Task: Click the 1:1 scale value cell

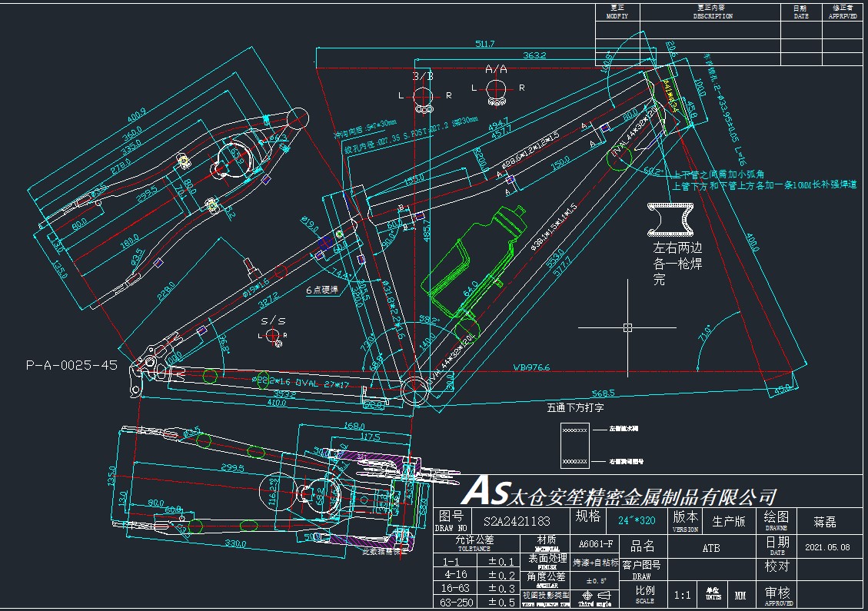Action: click(x=681, y=595)
